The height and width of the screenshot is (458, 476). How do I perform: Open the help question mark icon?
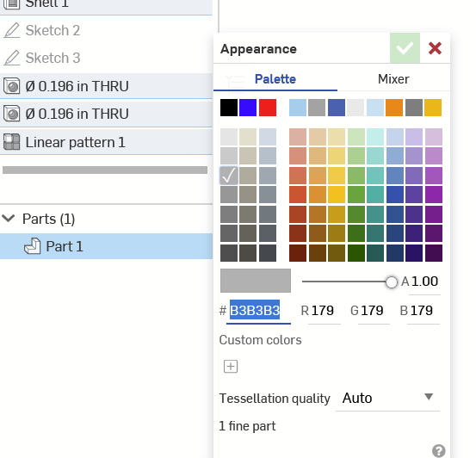439,451
